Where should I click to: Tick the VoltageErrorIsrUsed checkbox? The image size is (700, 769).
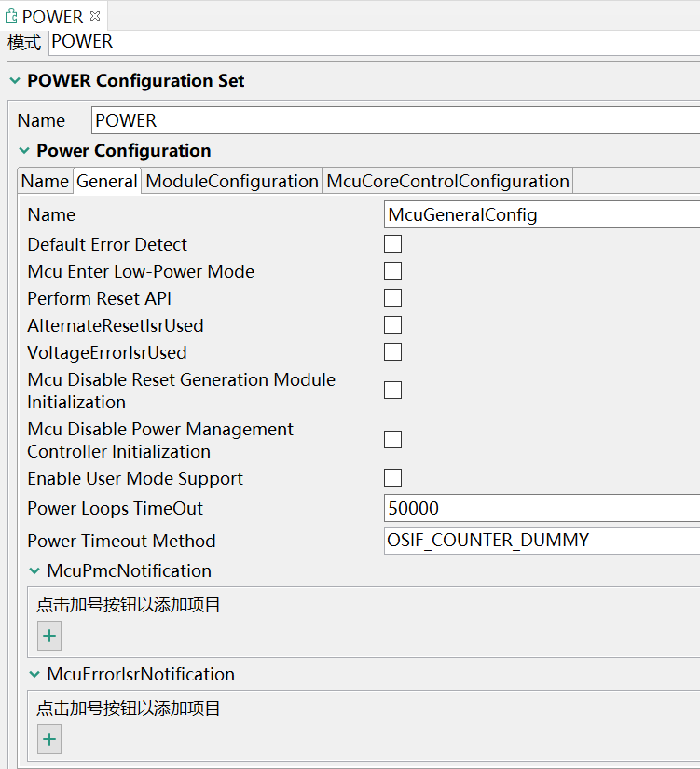[x=393, y=352]
